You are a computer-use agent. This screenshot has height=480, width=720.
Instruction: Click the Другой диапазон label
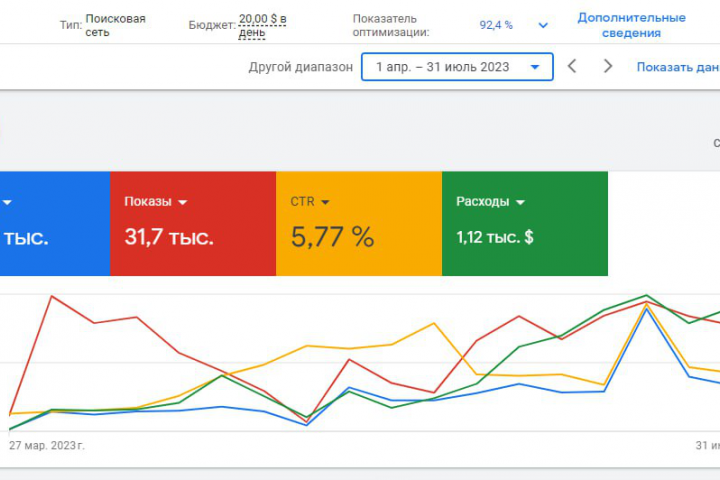click(300, 67)
